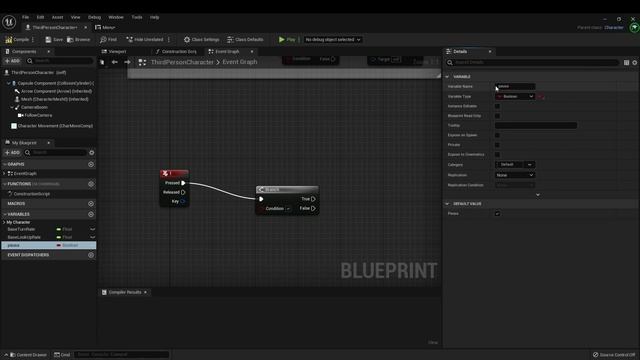Viewport: 640px width, 360px height.
Task: Edit the Variable Name field
Action: click(515, 87)
